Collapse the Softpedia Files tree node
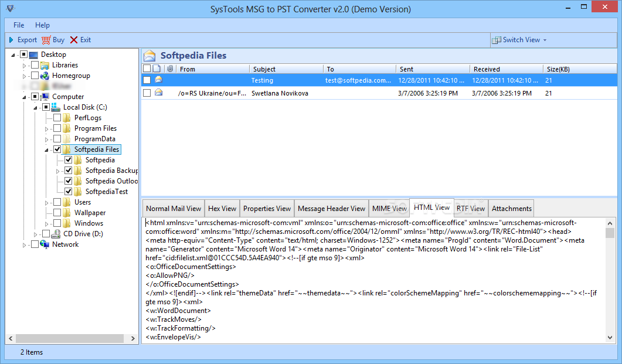 click(46, 150)
